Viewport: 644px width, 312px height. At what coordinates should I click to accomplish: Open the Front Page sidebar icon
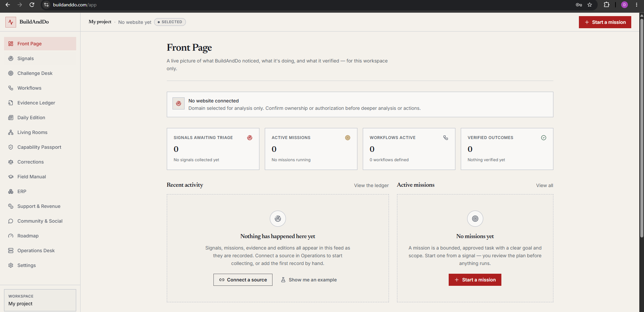click(x=11, y=44)
